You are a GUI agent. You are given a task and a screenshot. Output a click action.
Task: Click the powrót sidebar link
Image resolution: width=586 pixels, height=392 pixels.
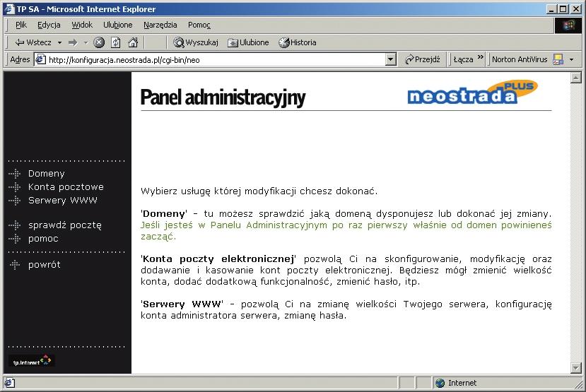pos(44,265)
